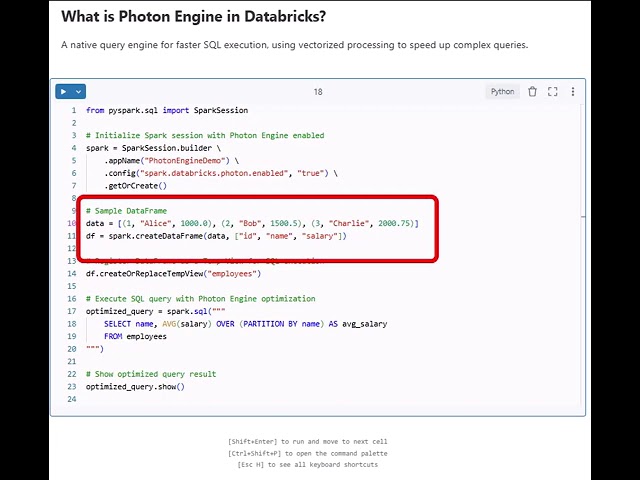
Task: Expand the cell to fullscreen
Action: (x=553, y=91)
